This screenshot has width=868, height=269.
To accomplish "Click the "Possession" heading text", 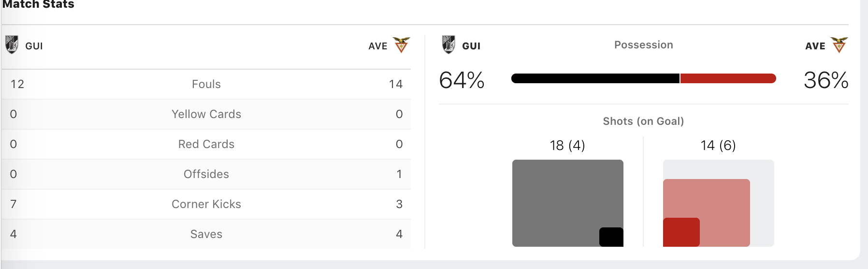I will [x=643, y=45].
